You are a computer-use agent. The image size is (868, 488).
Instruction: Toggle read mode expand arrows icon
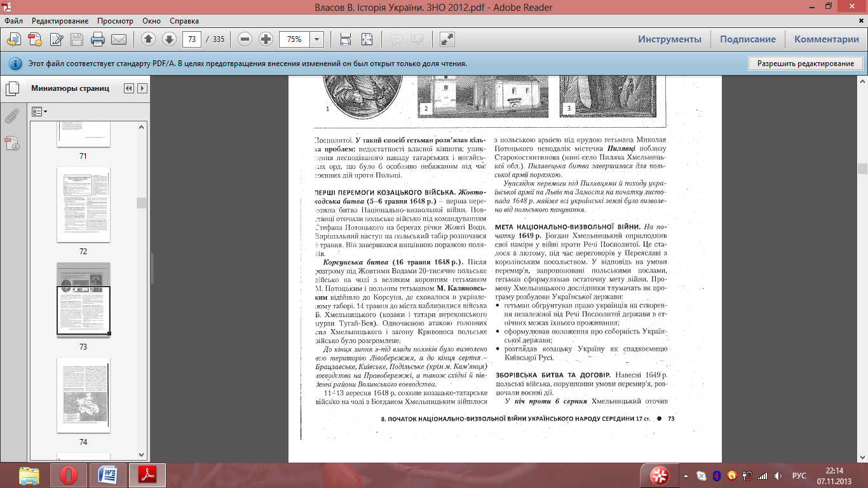point(447,39)
